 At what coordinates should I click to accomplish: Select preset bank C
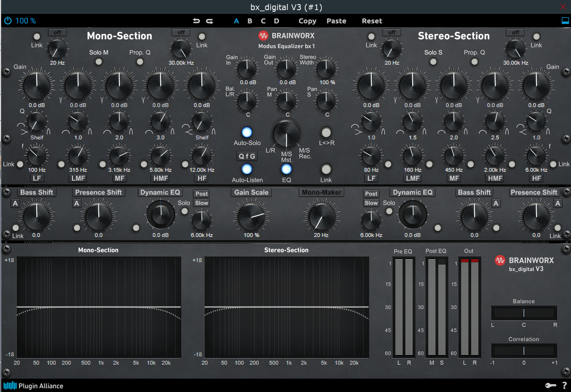(263, 21)
